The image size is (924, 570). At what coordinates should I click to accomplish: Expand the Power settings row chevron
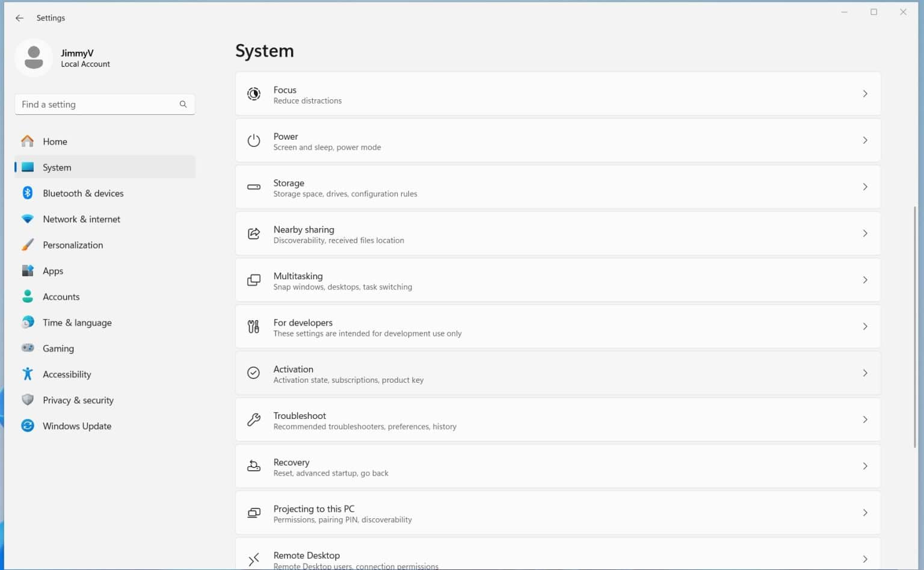coord(865,140)
